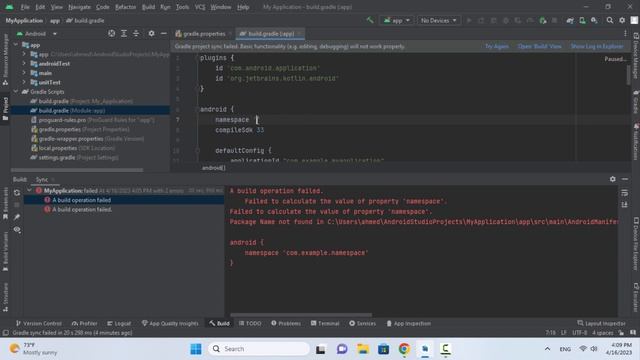Image resolution: width=640 pixels, height=360 pixels.
Task: Click the taskbar Search box
Action: tap(258, 349)
